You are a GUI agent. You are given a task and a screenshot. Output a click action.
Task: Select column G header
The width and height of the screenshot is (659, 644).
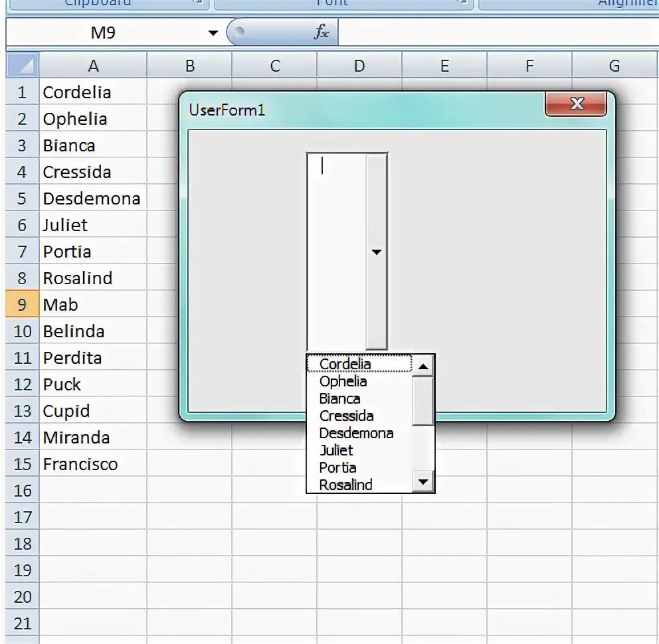pos(614,66)
